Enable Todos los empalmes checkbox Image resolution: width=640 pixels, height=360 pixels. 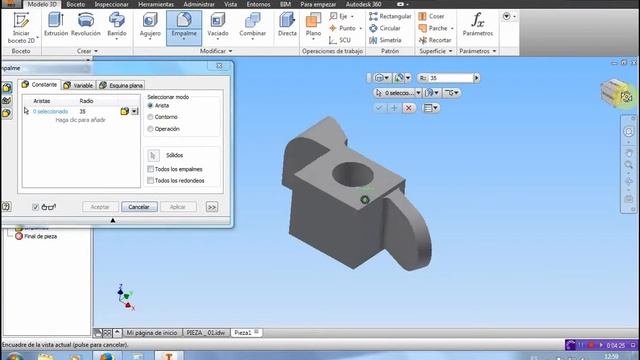(x=151, y=169)
